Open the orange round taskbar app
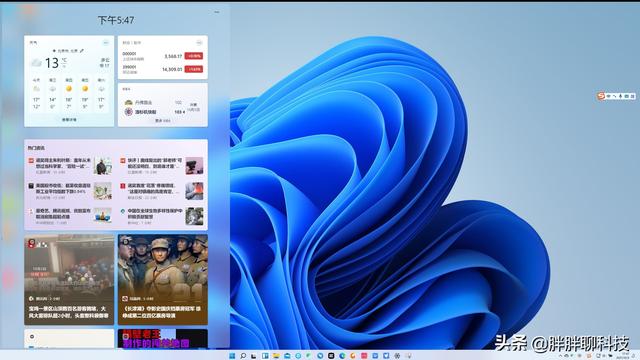Viewport: 640px width, 360px height. 353,356
